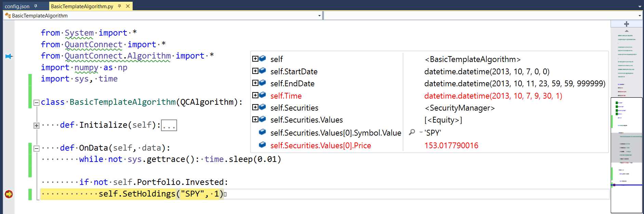644x214 pixels.
Task: Click the if not self.Portfolio.Invested line
Action: 154,182
